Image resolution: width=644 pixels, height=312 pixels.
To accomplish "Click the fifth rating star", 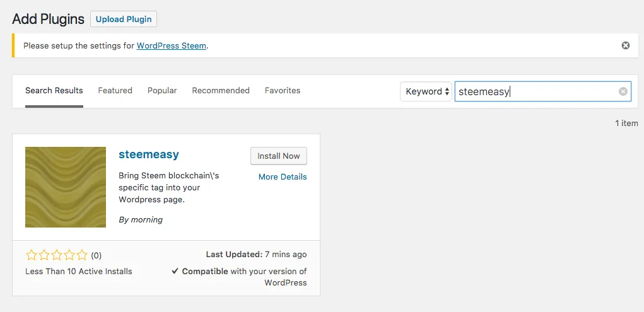I will (81, 255).
